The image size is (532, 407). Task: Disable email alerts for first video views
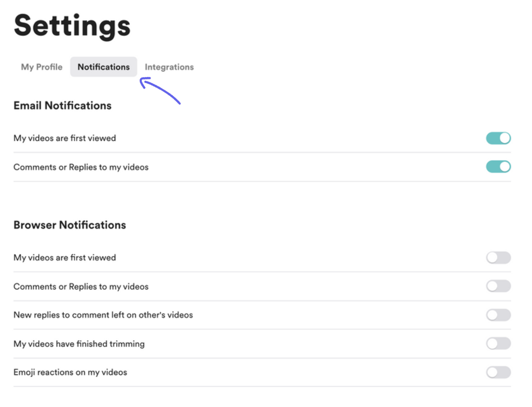[498, 138]
